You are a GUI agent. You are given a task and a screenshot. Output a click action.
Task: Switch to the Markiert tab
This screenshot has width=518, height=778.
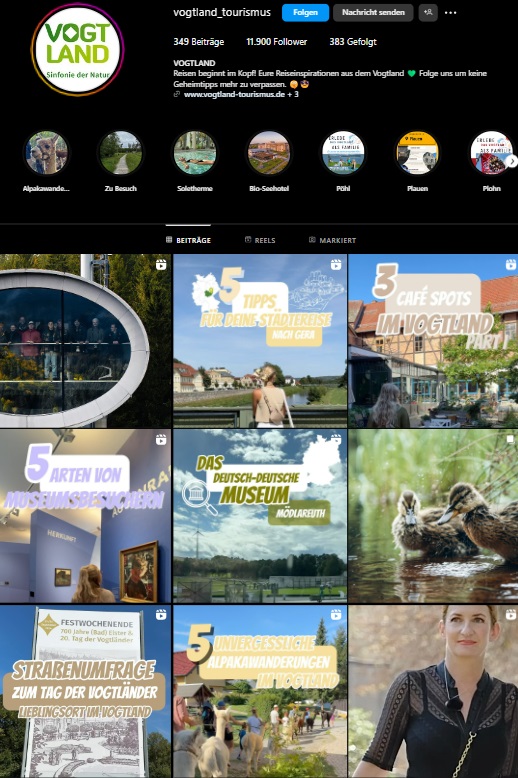tap(332, 240)
